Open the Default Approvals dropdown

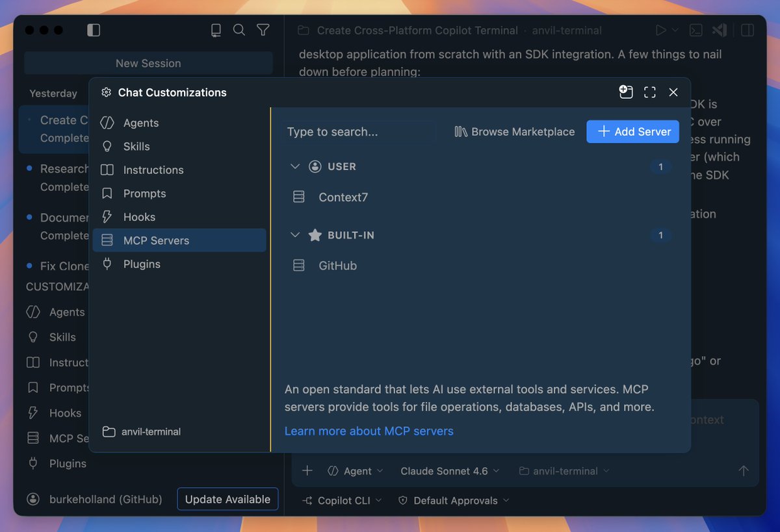click(454, 501)
